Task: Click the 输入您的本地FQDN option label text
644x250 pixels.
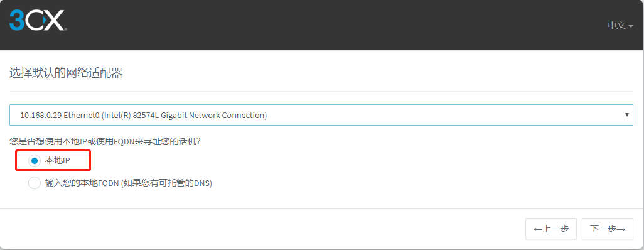Action: pyautogui.click(x=128, y=183)
